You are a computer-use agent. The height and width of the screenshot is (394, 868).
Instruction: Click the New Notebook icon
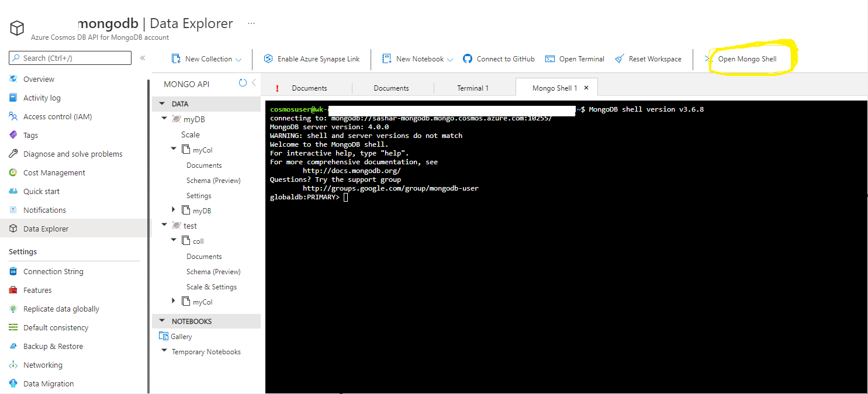click(x=386, y=58)
